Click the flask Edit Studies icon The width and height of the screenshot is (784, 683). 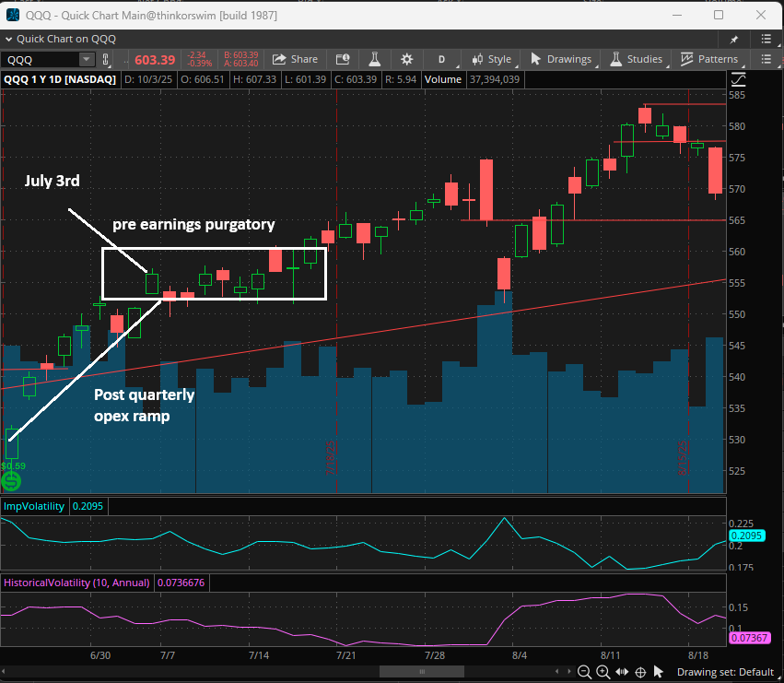pos(374,60)
